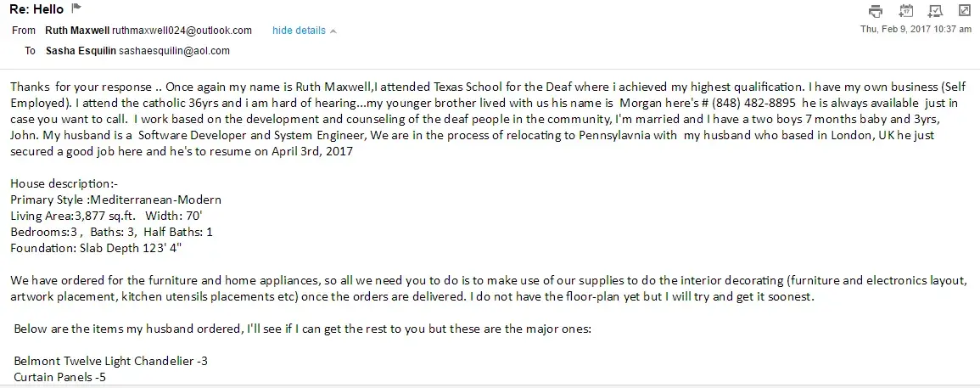Click the sashaesquilin@aol.com address

[174, 51]
